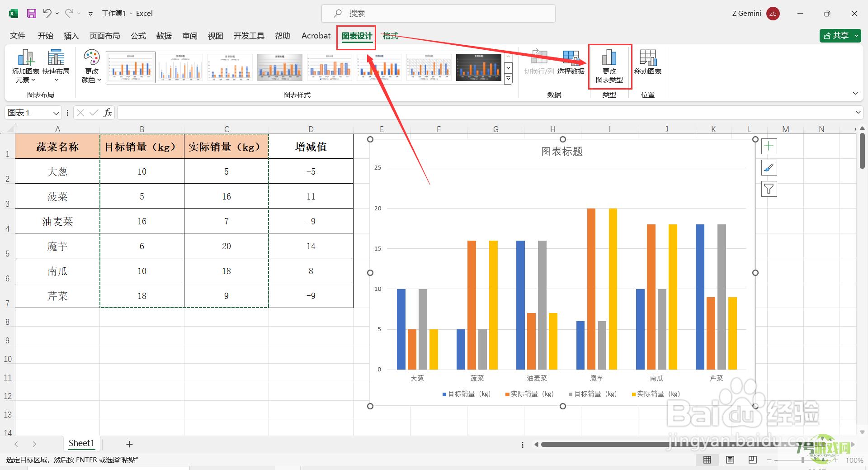Click the Search box
The width and height of the screenshot is (868, 470).
(x=438, y=14)
